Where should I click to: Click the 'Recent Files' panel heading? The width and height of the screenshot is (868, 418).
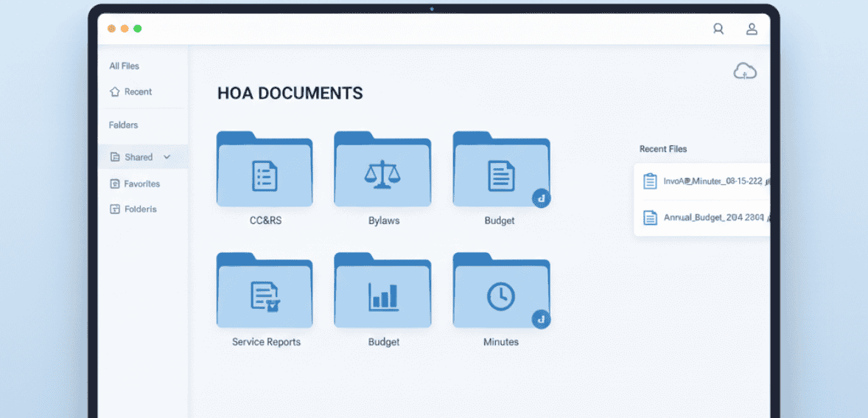(662, 148)
